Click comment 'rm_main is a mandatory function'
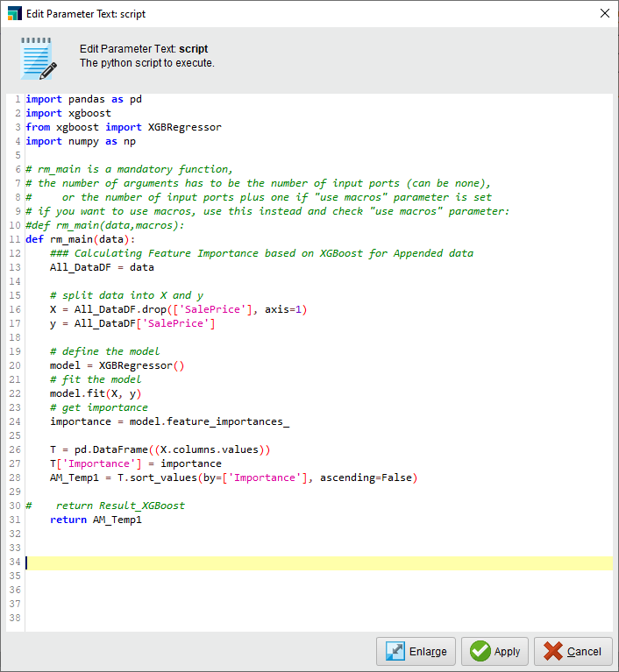The image size is (619, 672). [129, 169]
